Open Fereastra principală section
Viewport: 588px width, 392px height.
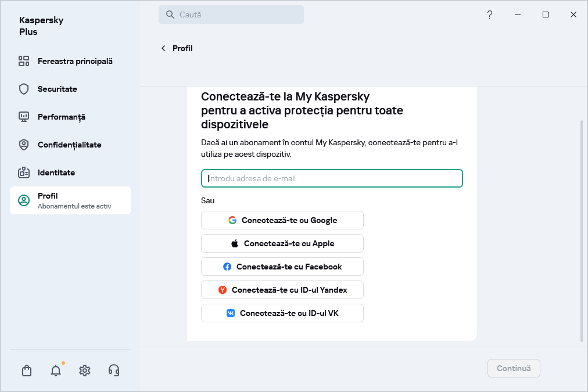tap(74, 61)
